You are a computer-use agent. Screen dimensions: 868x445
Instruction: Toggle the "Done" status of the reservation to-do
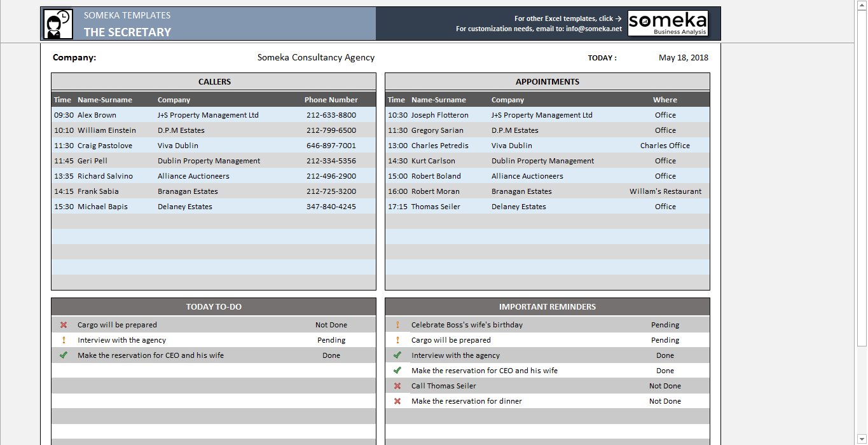click(331, 355)
